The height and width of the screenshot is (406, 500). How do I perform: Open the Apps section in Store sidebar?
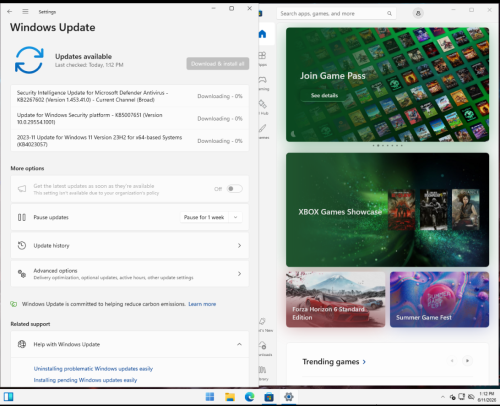pyautogui.click(x=262, y=56)
